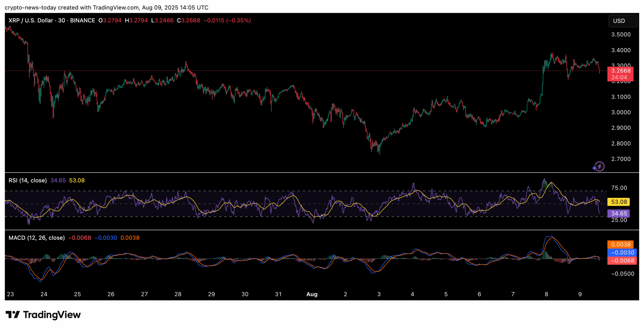
Task: Click the yellow 53.08 RSI axis label
Action: coord(618,202)
